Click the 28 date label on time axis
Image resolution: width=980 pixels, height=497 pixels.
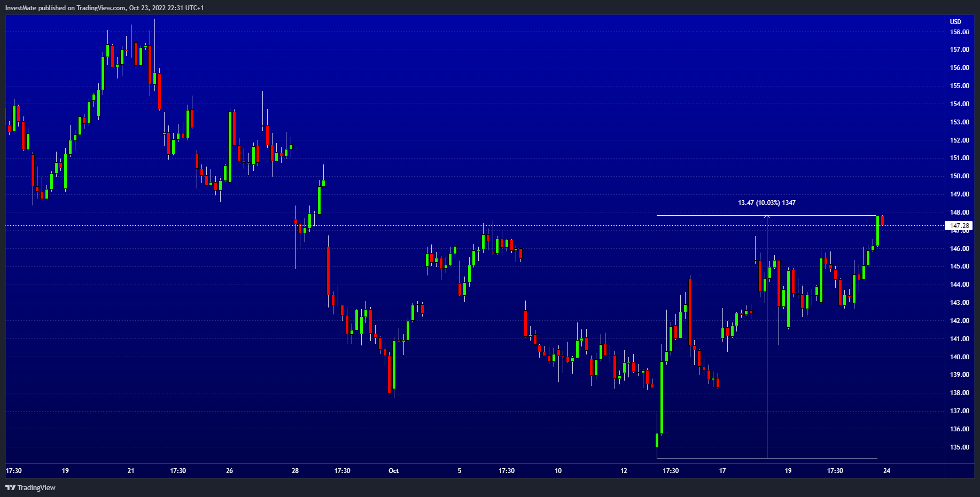(295, 471)
